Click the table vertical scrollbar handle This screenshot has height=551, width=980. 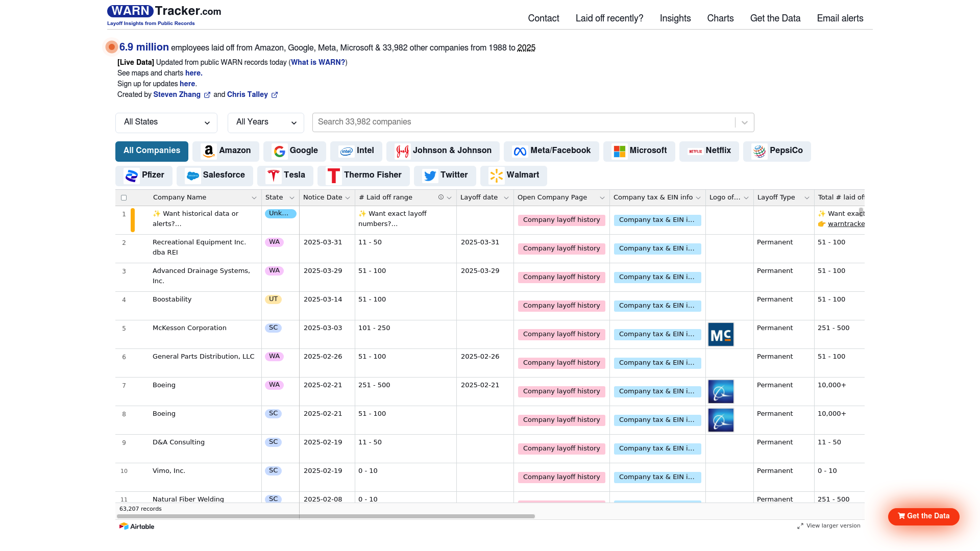click(x=861, y=212)
